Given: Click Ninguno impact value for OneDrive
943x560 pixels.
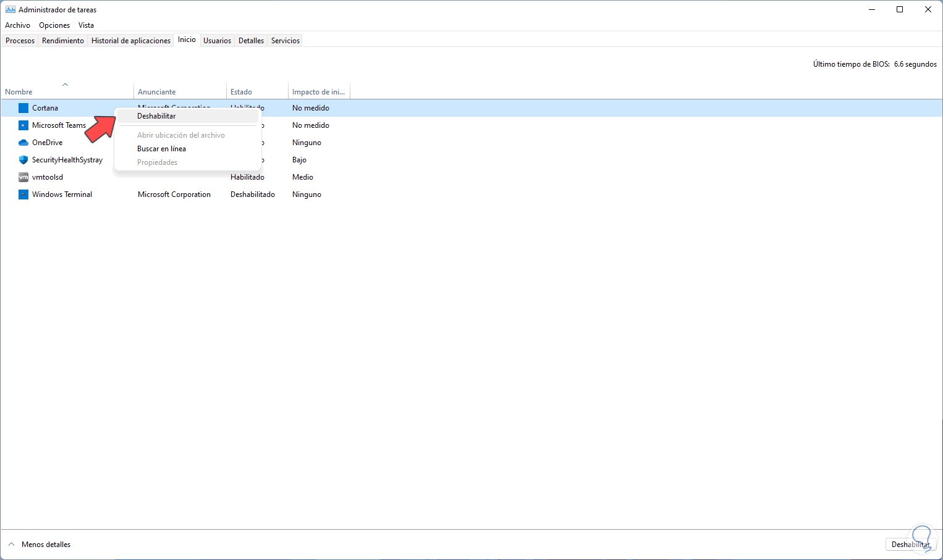Looking at the screenshot, I should click(x=307, y=143).
